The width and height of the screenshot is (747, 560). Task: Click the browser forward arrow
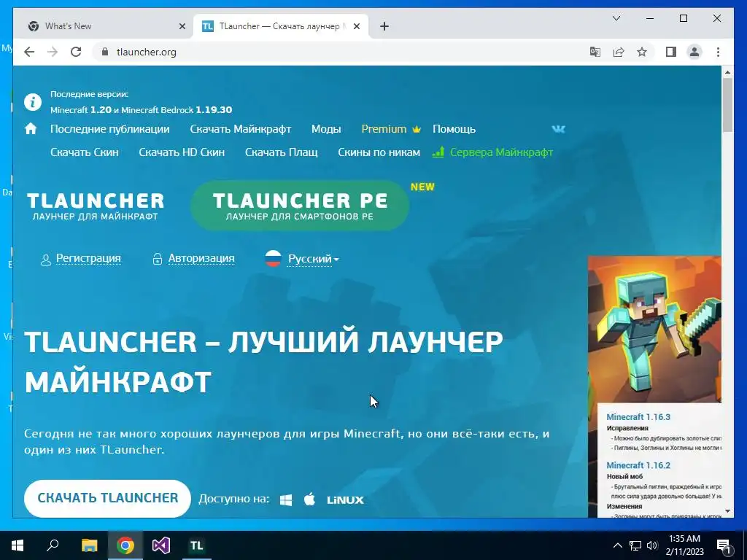53,52
